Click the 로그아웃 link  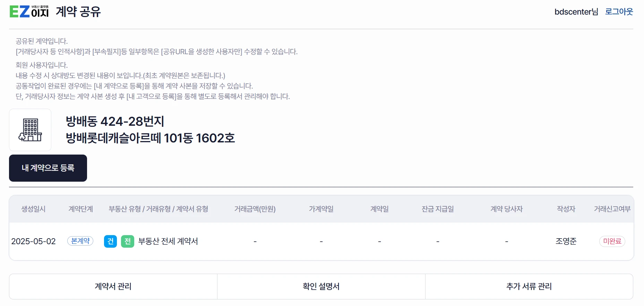619,12
